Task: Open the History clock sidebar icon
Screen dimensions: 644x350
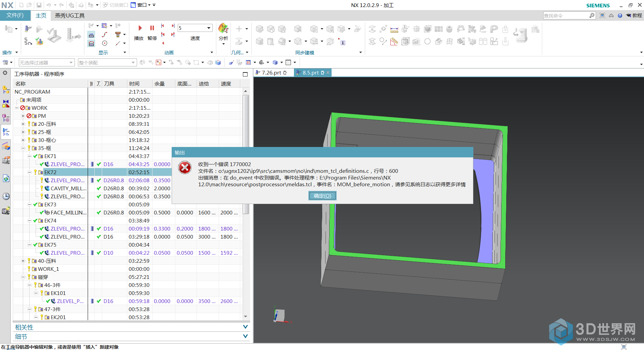Action: pyautogui.click(x=6, y=196)
